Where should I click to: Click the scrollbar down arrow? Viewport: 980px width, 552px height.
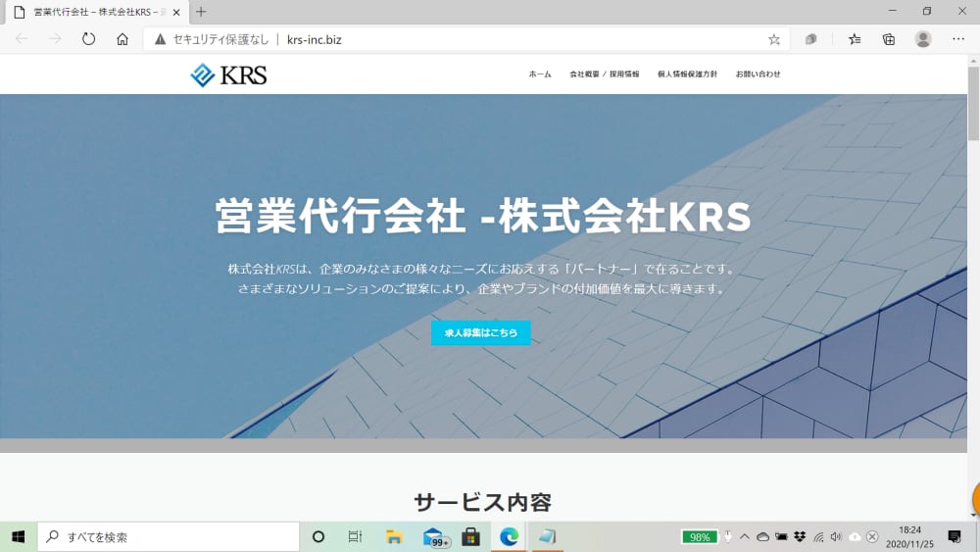pyautogui.click(x=973, y=515)
